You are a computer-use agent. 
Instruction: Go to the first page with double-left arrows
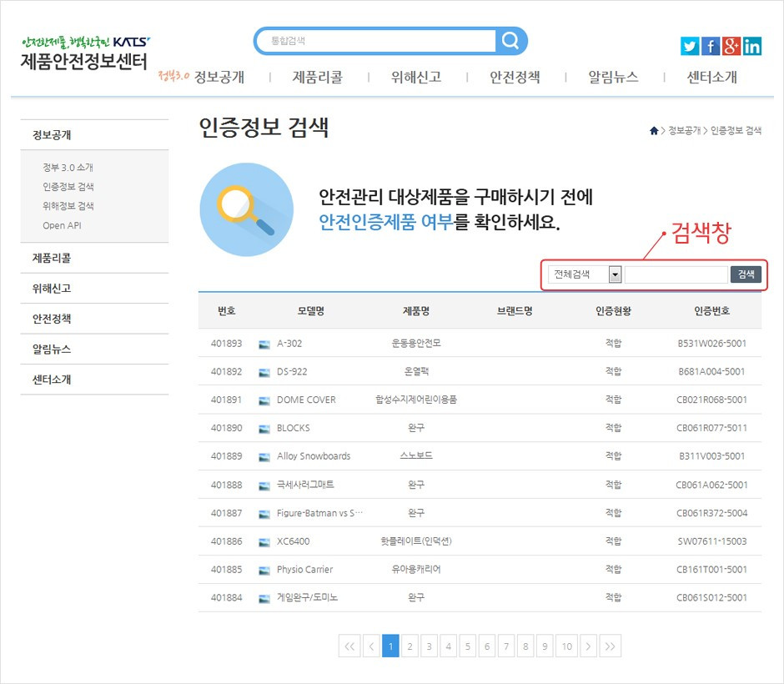click(349, 646)
